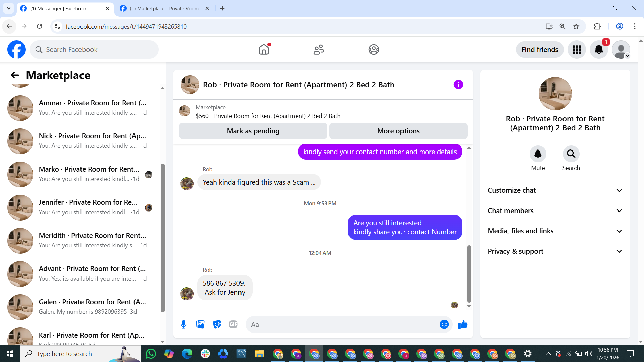Open the Windows Start menu
This screenshot has height=362, width=644.
(x=10, y=354)
